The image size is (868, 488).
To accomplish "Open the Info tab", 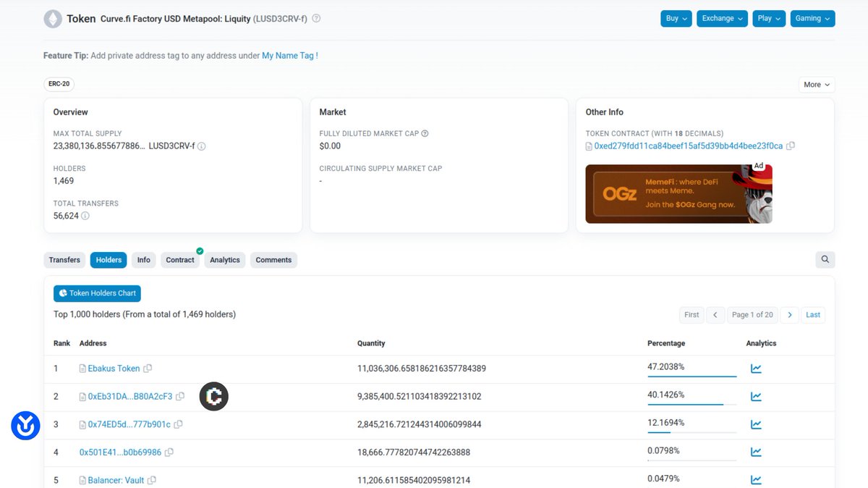I will (144, 260).
